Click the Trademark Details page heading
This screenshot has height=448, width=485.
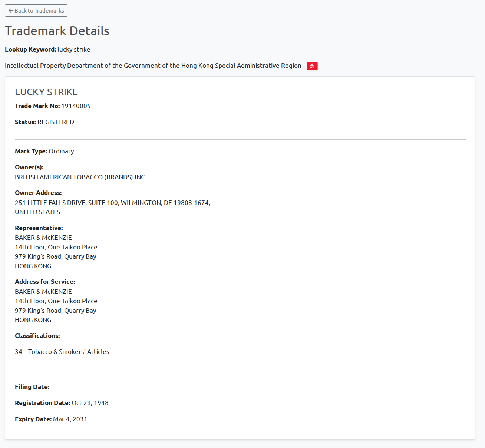[x=57, y=31]
